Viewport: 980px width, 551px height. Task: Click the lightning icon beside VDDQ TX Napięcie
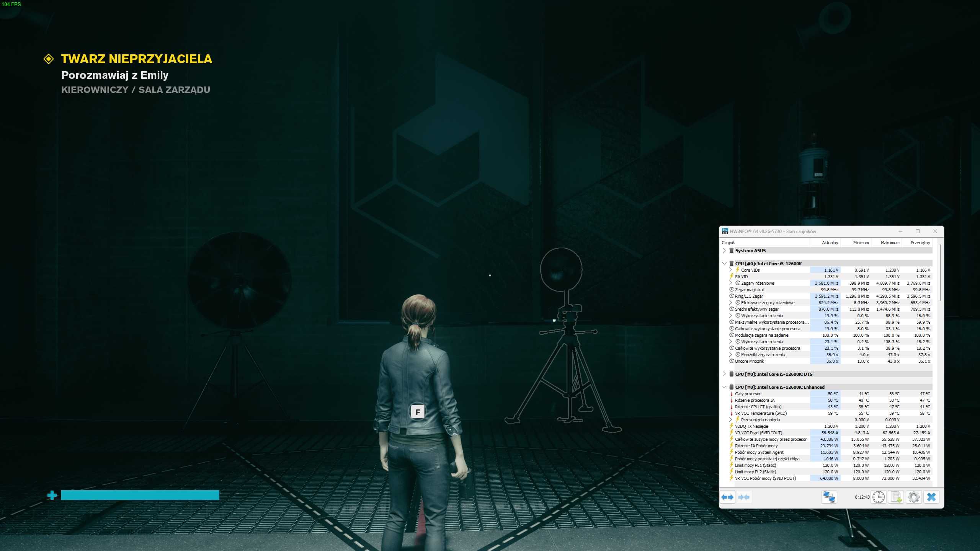tap(731, 426)
